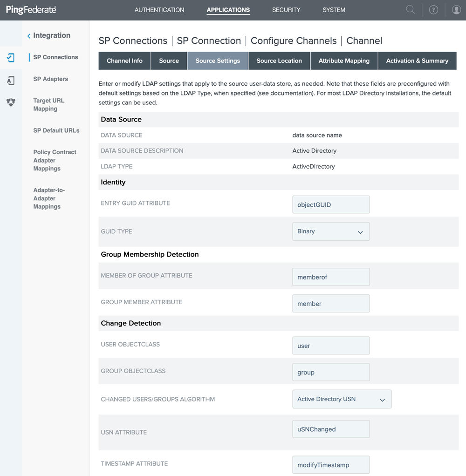Screen dimensions: 466x476
Task: Open the Security menu
Action: (286, 10)
